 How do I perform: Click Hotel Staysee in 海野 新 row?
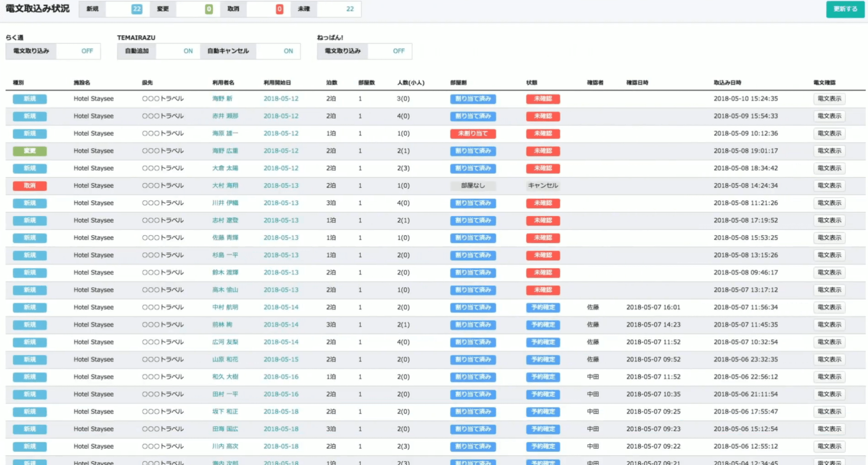(x=94, y=99)
